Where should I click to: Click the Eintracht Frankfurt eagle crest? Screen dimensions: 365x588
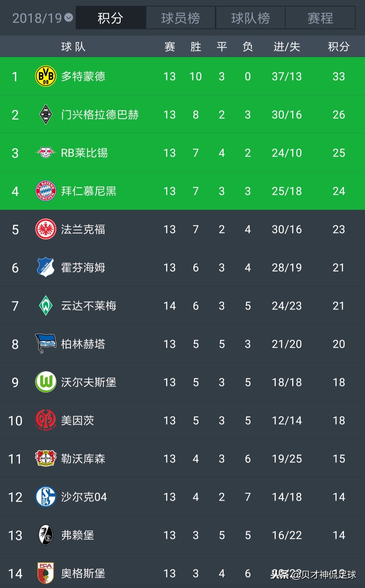tap(46, 229)
